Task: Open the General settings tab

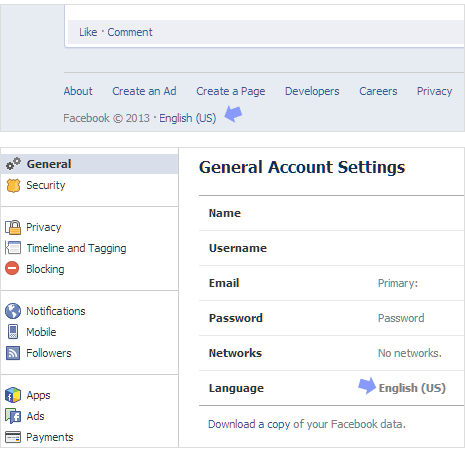Action: (90, 164)
